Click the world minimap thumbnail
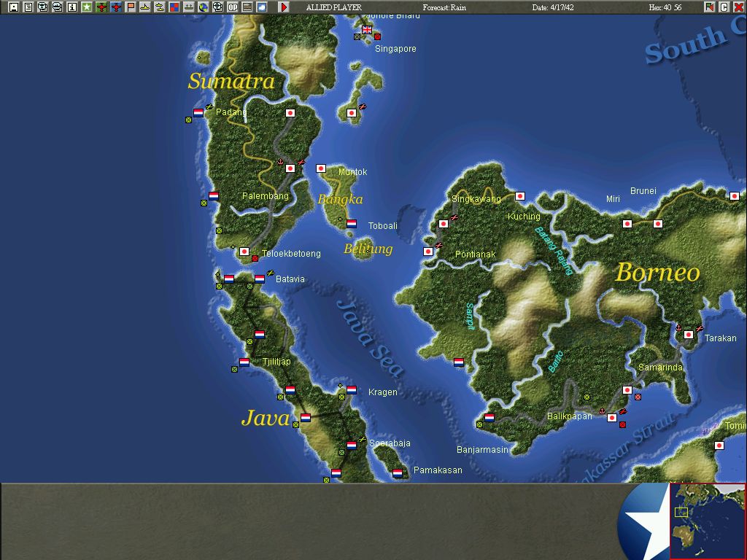 [x=708, y=521]
